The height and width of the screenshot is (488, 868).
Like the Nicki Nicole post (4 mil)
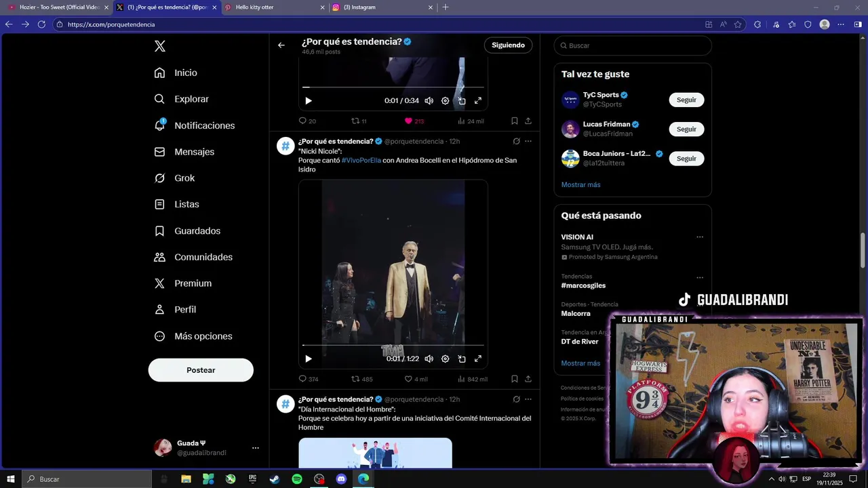coord(416,379)
